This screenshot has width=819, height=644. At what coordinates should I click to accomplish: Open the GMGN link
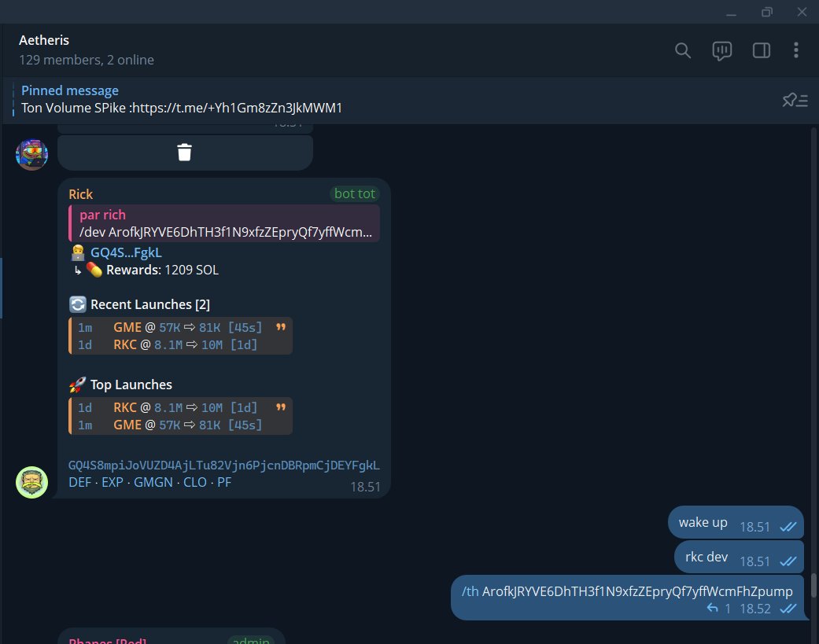pyautogui.click(x=153, y=482)
